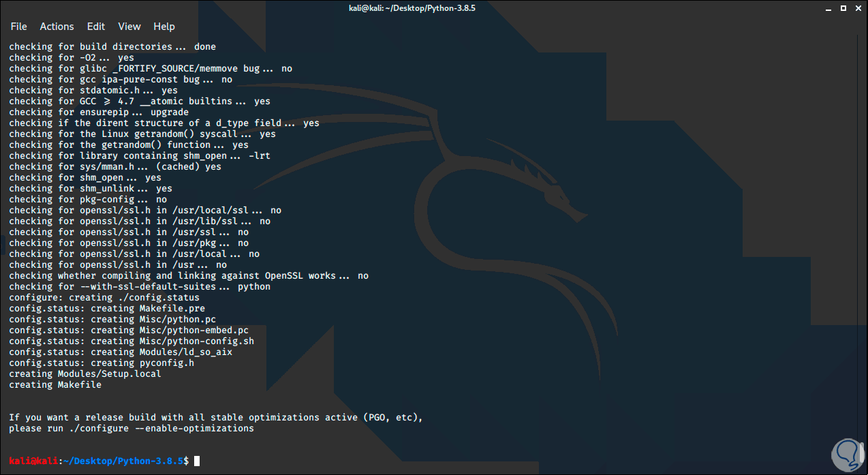Click '--with-ssl-default-suites... python' line
Screen dimensions: 868x475
point(140,287)
